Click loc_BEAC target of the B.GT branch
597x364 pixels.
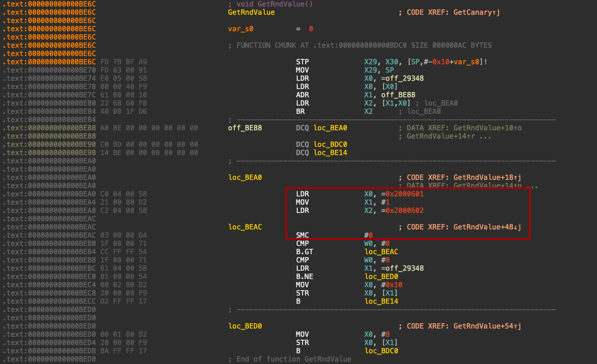click(x=382, y=252)
